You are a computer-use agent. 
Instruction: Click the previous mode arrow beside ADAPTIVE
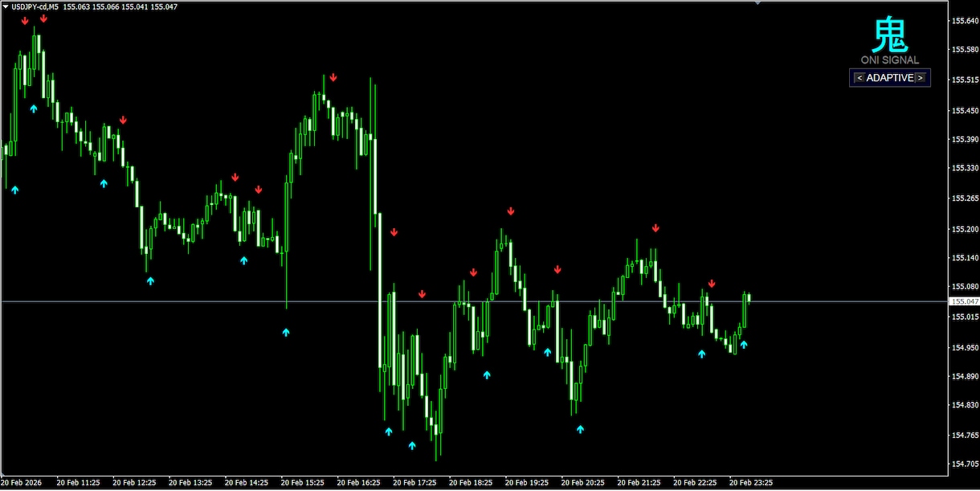click(x=858, y=78)
